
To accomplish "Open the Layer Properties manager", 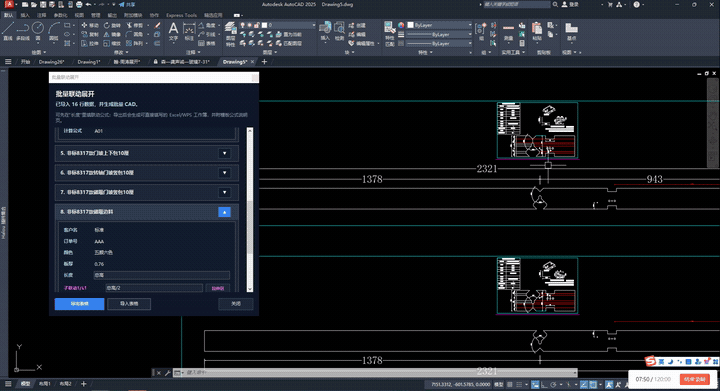I will tap(231, 34).
